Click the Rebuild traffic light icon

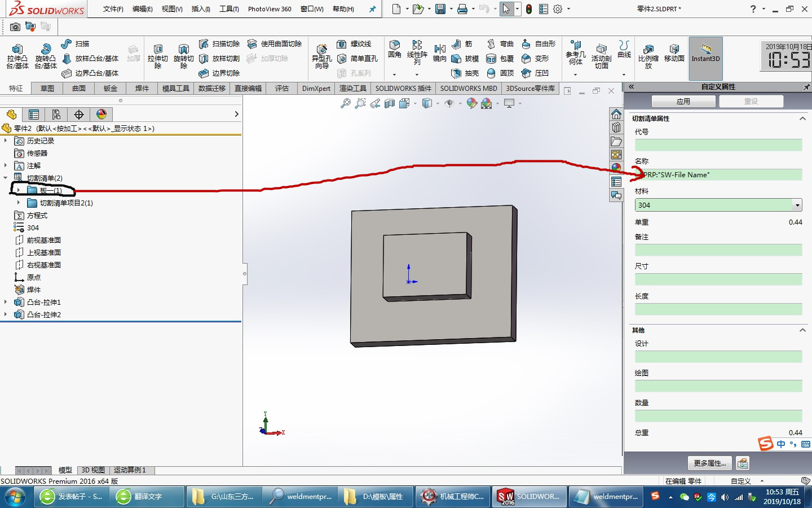529,9
